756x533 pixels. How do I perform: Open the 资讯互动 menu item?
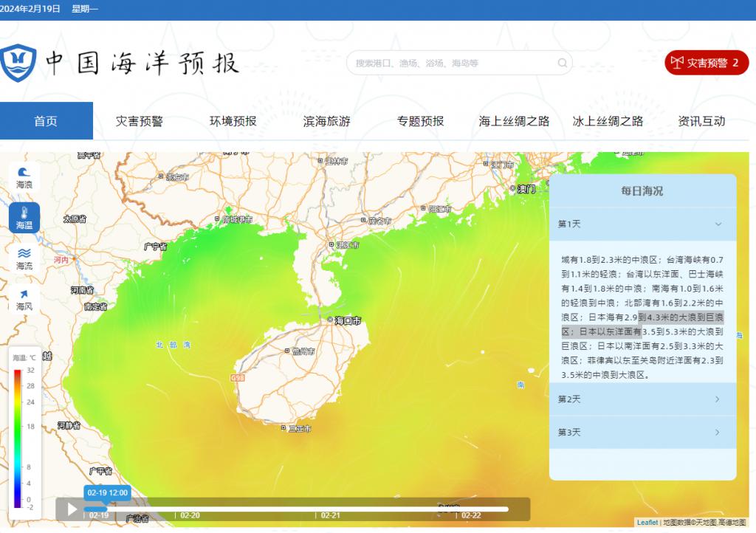coord(701,121)
